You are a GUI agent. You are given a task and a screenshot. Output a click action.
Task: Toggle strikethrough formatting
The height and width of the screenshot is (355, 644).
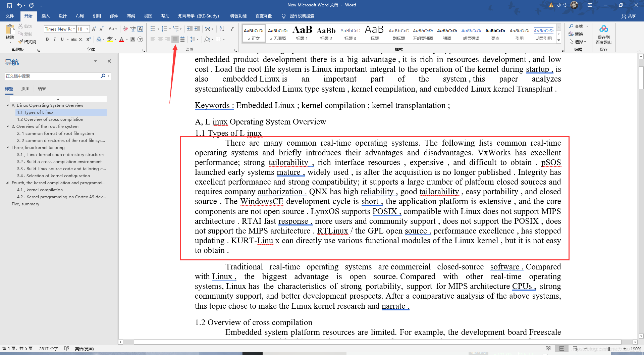click(74, 39)
